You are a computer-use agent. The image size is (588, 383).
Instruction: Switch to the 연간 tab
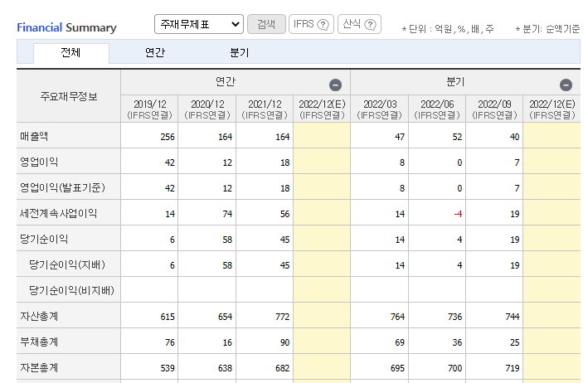coord(155,52)
